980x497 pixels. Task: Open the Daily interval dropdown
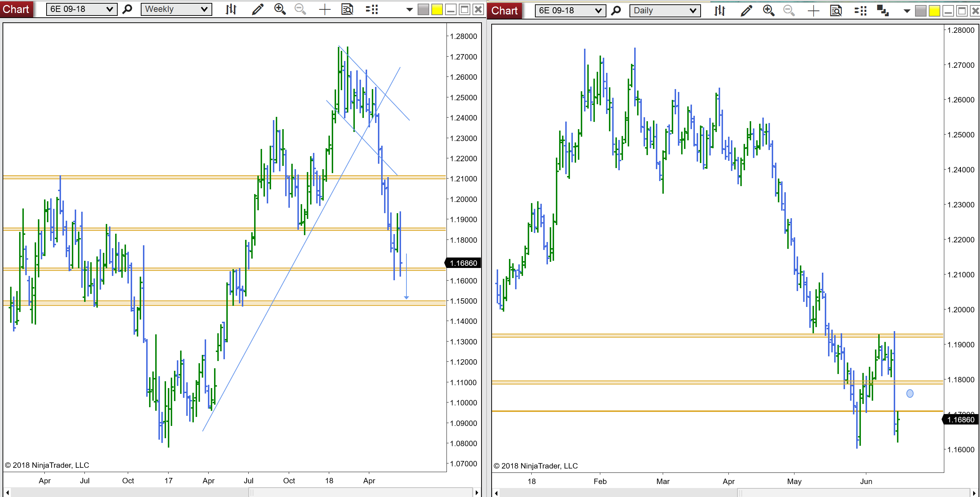point(665,11)
